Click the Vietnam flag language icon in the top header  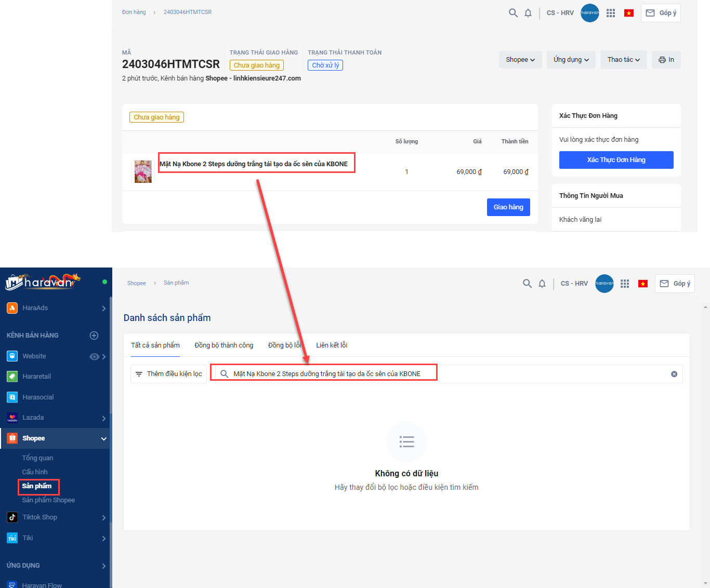pos(629,13)
